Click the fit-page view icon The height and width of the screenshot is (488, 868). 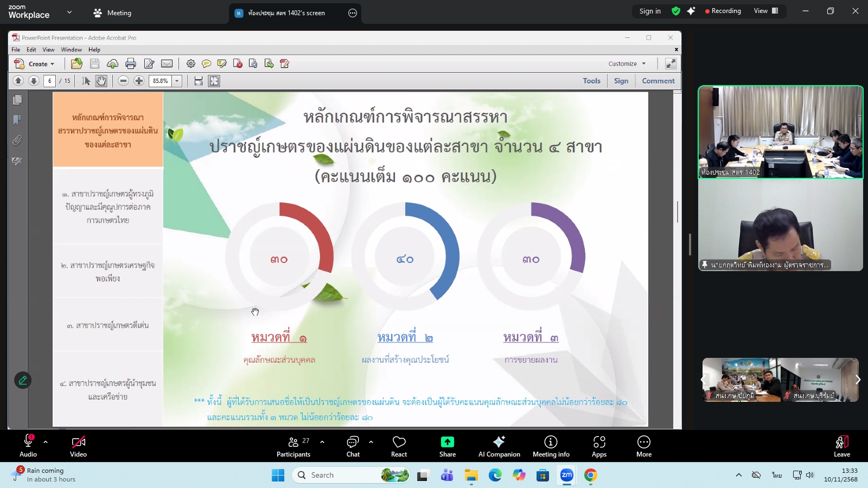coord(214,80)
